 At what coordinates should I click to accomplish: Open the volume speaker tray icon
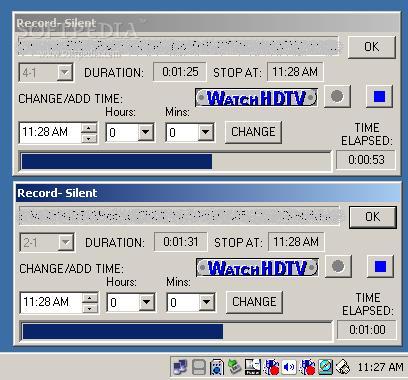(x=289, y=367)
